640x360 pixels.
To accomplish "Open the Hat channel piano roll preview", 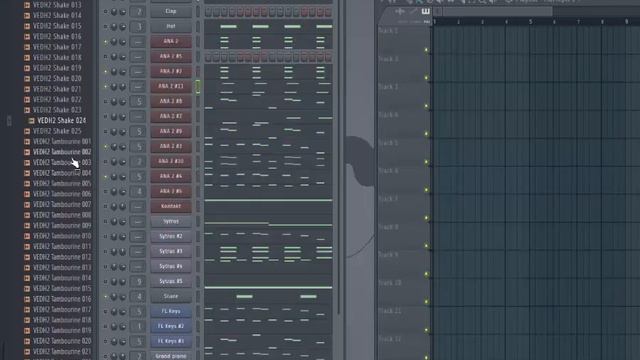I will click(x=268, y=27).
